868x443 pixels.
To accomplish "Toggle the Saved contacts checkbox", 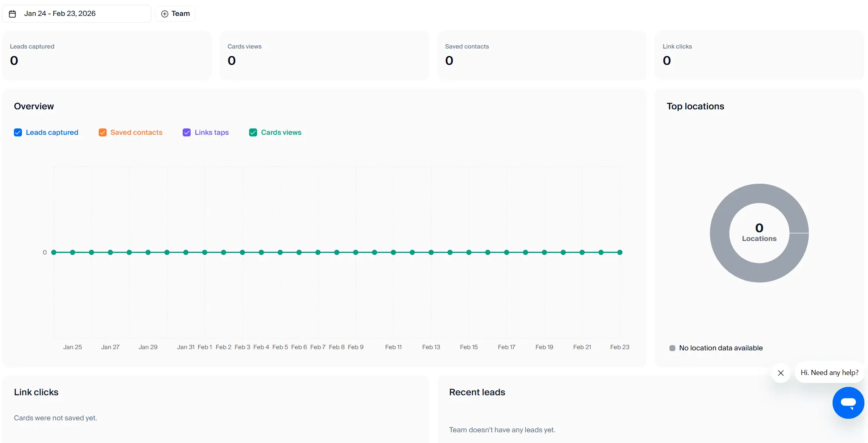I will [x=103, y=132].
